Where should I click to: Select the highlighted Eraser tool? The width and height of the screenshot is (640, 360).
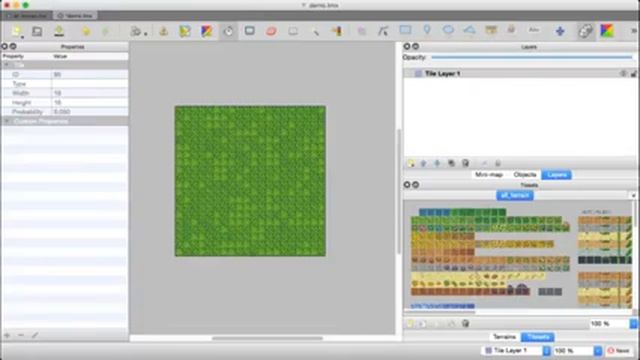(x=229, y=31)
